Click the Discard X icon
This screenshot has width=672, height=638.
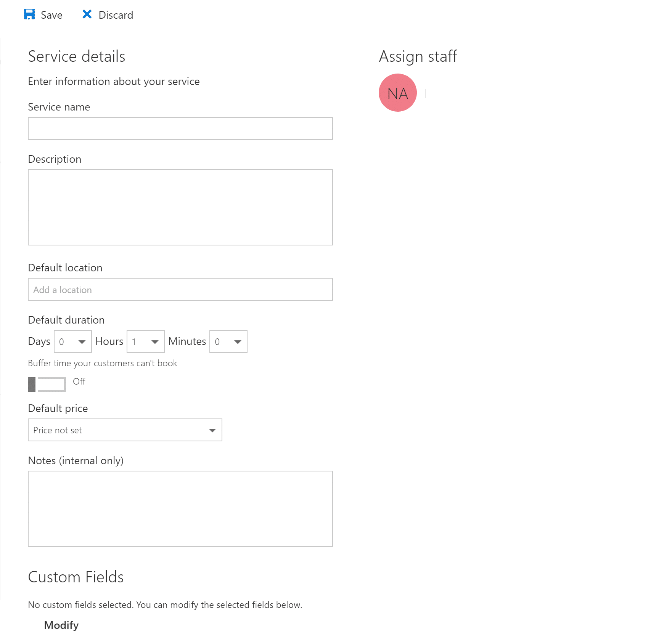(x=87, y=14)
